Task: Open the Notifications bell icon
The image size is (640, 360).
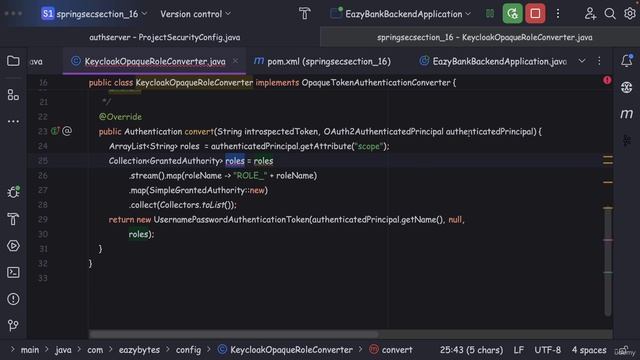Action: [627, 61]
